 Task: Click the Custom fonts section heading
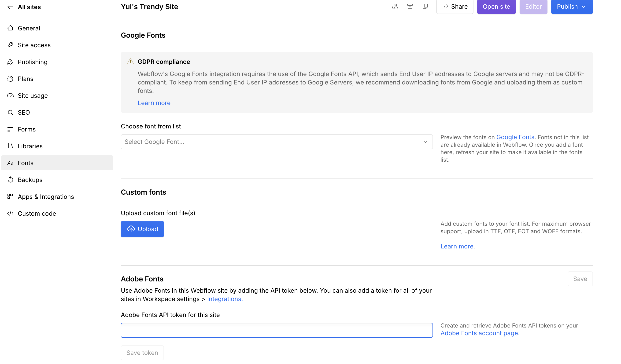coord(143,192)
